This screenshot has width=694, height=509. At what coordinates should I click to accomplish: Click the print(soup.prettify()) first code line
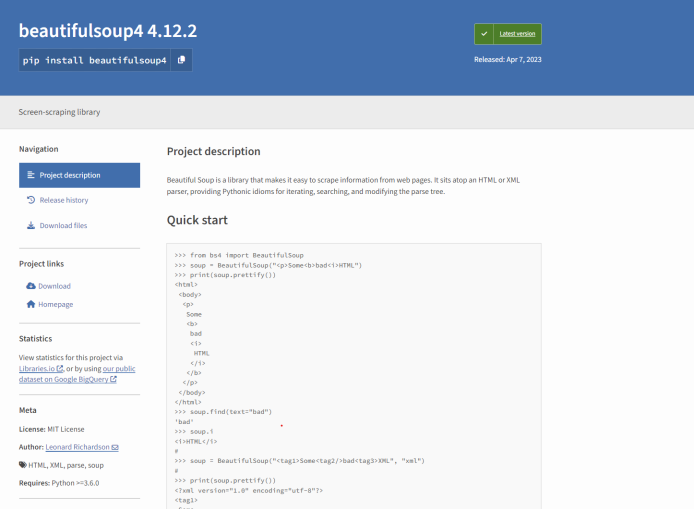click(225, 275)
